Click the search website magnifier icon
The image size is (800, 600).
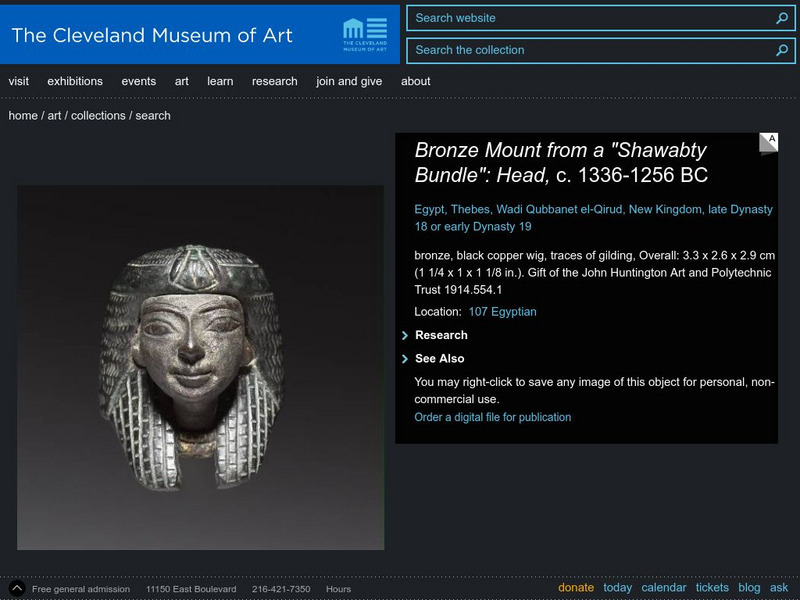[x=782, y=18]
